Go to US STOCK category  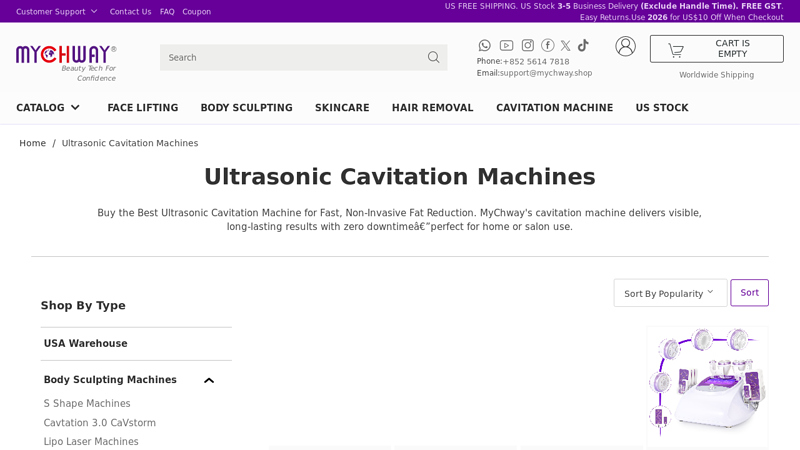[662, 108]
